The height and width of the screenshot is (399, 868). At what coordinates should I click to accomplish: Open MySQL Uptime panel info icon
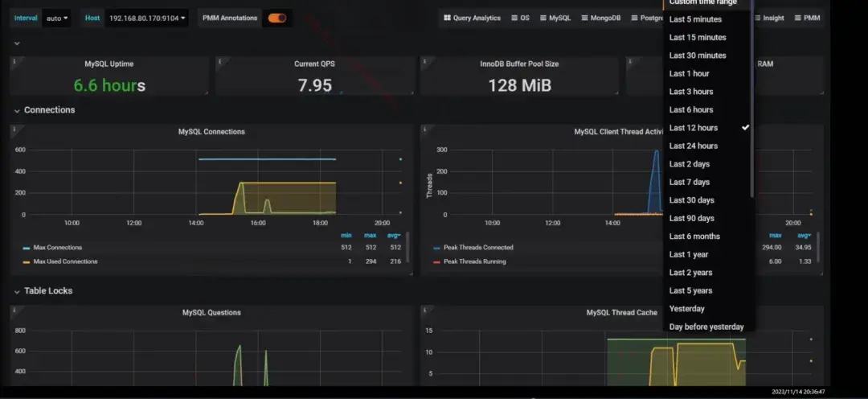tap(14, 61)
